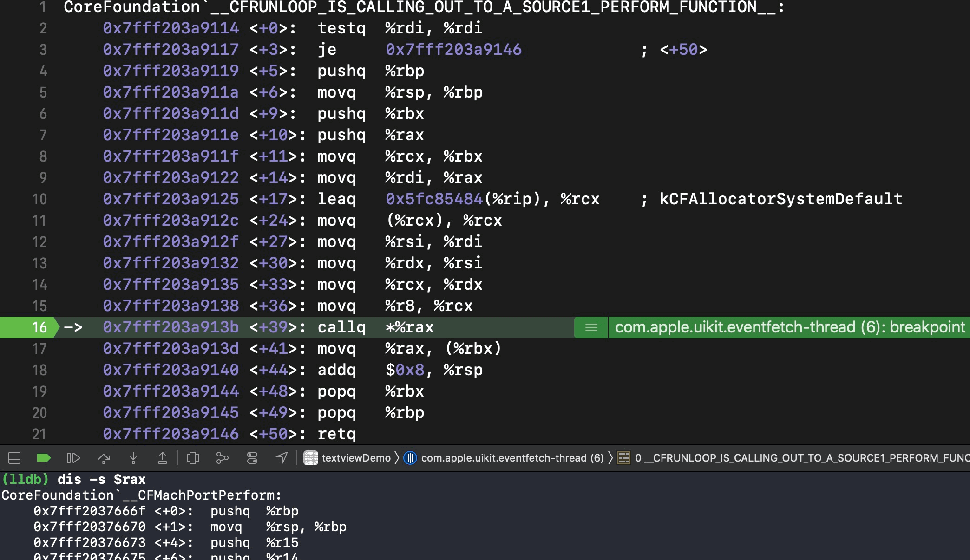The width and height of the screenshot is (970, 560).
Task: Open the Environment Overrides control
Action: click(252, 458)
